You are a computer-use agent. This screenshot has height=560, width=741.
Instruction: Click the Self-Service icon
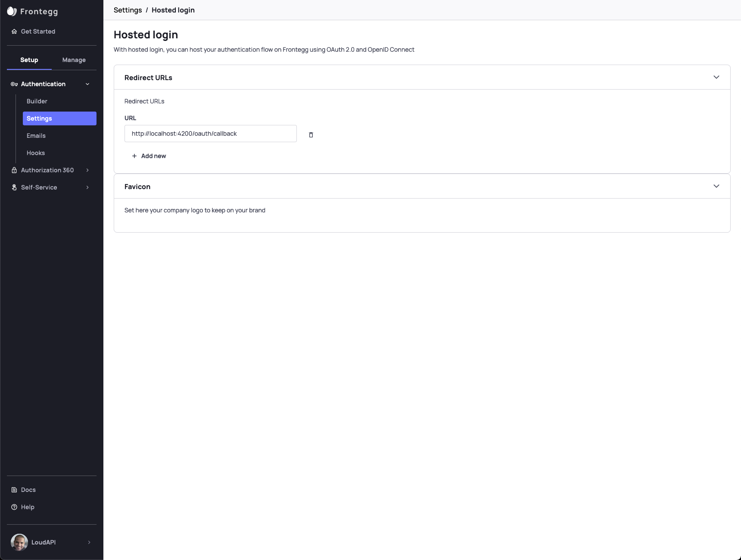click(x=14, y=187)
